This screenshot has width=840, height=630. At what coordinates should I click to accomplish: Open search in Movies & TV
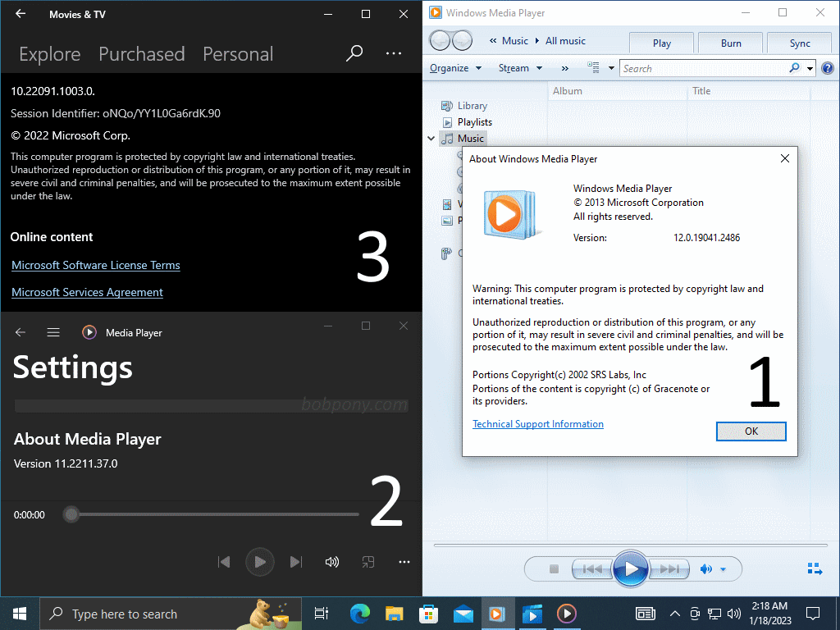pos(354,53)
